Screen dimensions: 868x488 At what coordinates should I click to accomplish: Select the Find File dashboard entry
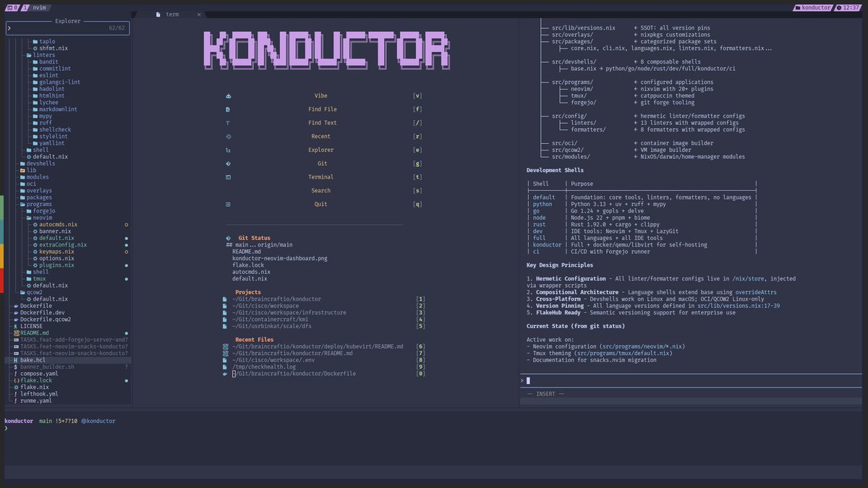pyautogui.click(x=323, y=109)
